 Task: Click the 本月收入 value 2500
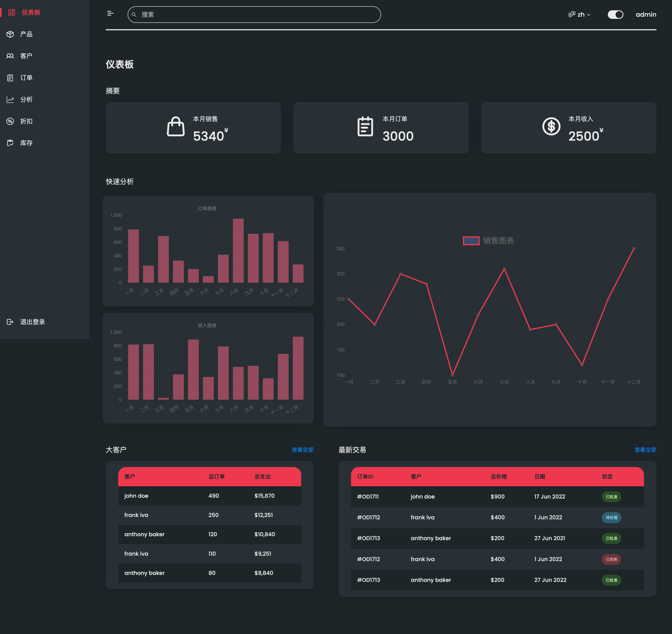pyautogui.click(x=584, y=136)
